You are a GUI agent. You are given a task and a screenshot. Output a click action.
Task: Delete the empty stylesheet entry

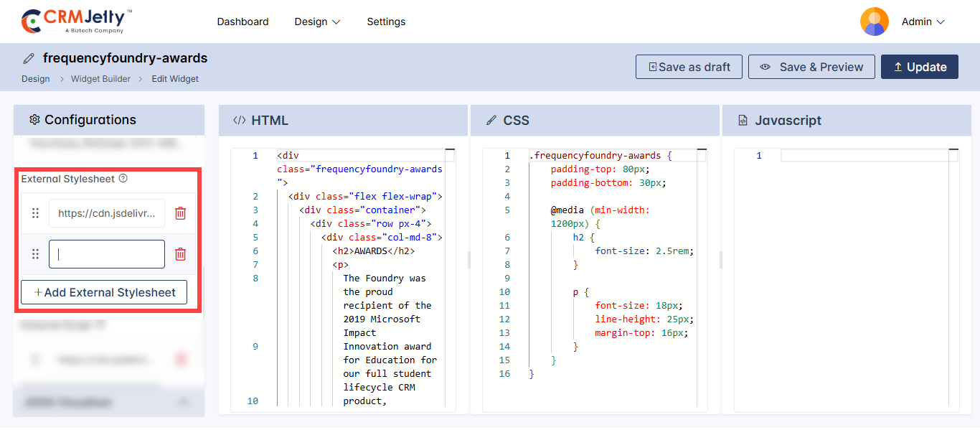pyautogui.click(x=181, y=254)
